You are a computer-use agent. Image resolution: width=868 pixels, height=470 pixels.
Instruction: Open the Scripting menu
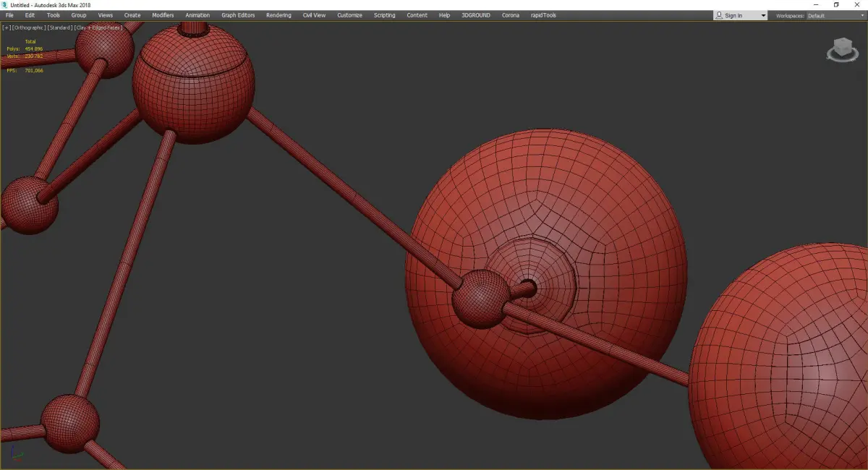click(385, 15)
